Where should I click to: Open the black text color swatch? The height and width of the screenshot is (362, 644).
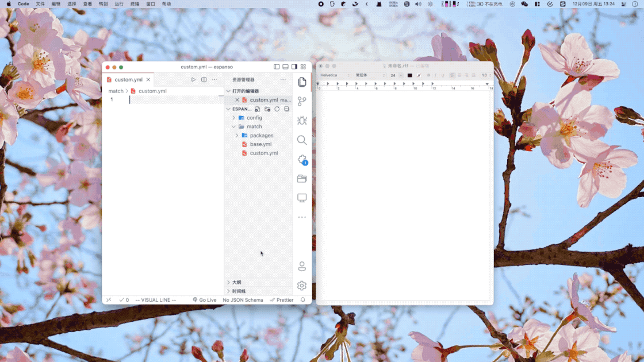[x=410, y=75]
